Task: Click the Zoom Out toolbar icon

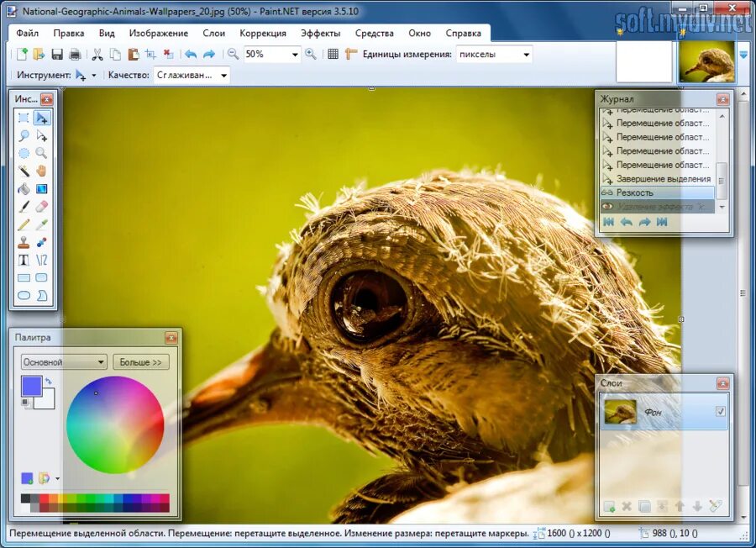Action: [233, 54]
